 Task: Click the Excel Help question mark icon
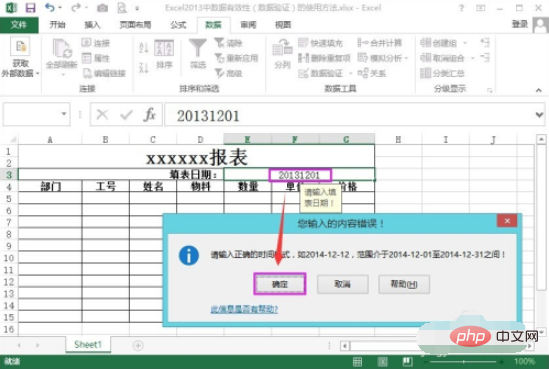[x=462, y=8]
